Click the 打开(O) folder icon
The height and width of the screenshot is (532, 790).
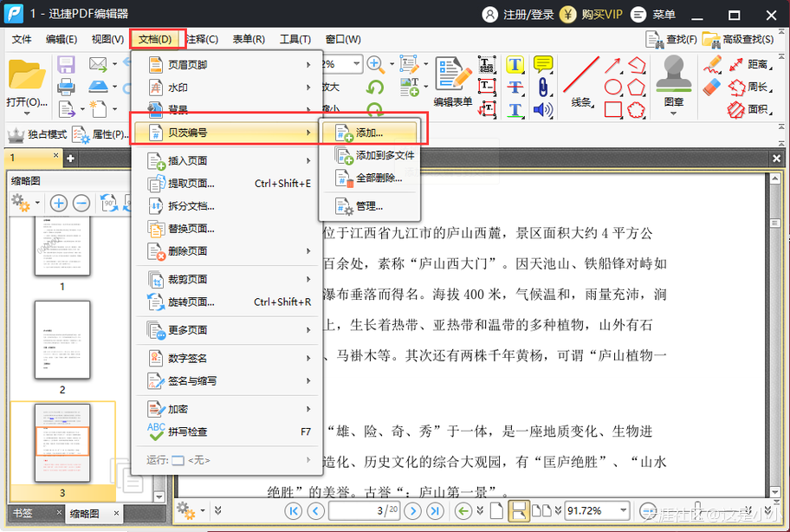pos(27,75)
